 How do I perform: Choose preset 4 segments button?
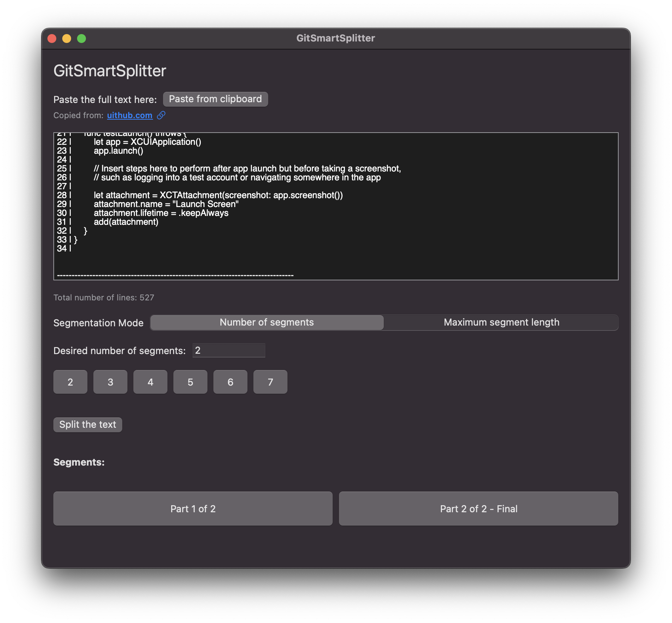point(150,382)
